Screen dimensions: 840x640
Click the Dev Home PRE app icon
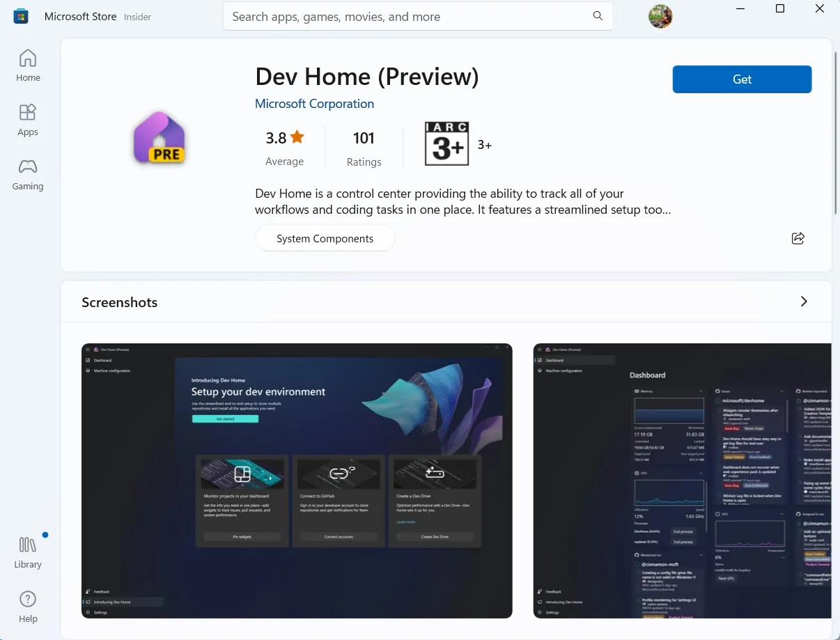tap(160, 138)
